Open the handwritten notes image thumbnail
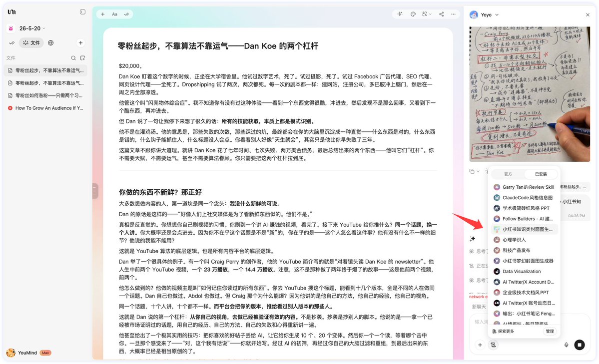 coord(530,94)
